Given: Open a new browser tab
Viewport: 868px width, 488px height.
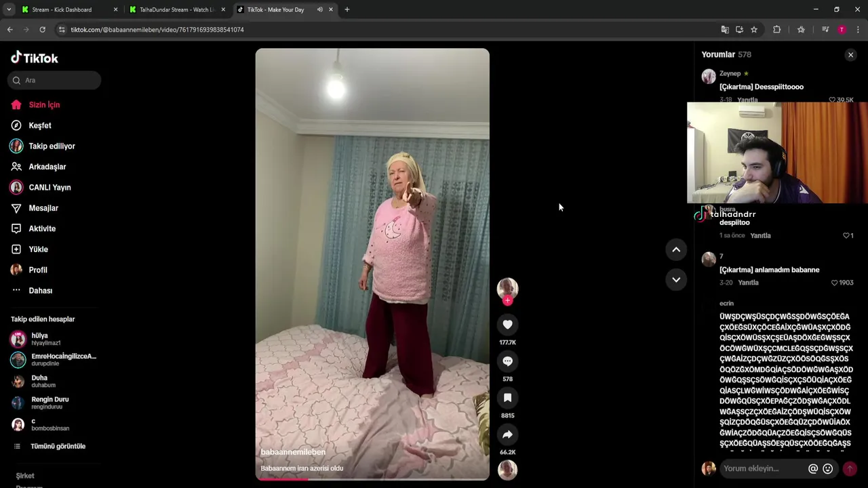Looking at the screenshot, I should coord(347,9).
